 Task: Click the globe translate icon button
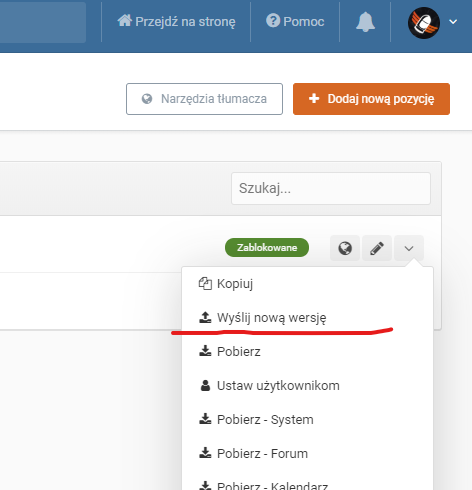345,248
